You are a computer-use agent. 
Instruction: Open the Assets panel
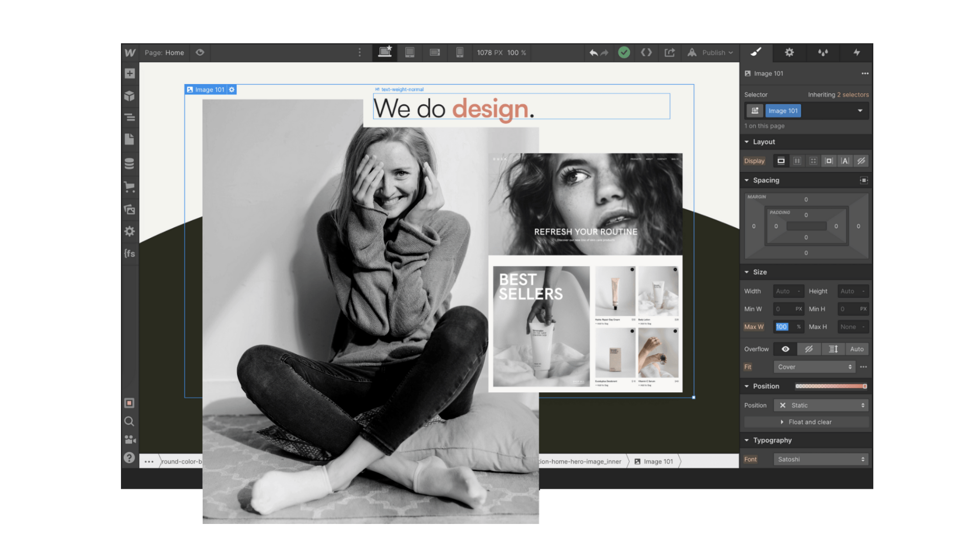(130, 210)
